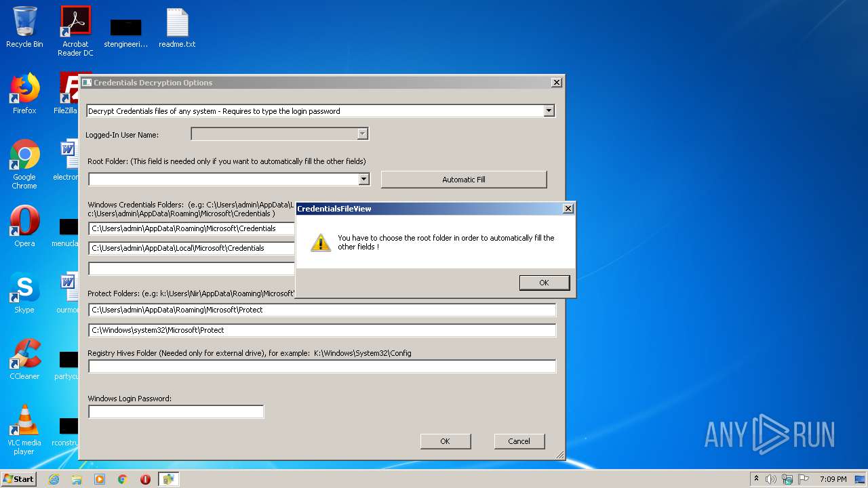Launch Skype from the desktop

24,293
